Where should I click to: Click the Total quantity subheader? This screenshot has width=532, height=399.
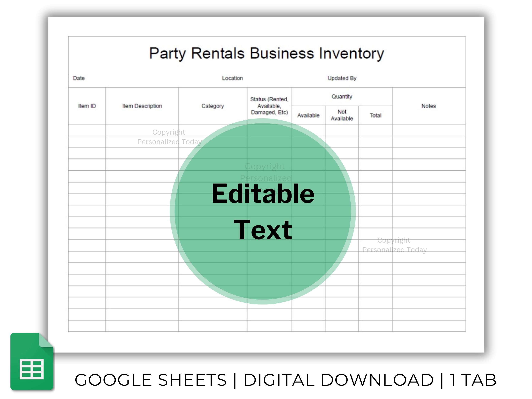(375, 115)
